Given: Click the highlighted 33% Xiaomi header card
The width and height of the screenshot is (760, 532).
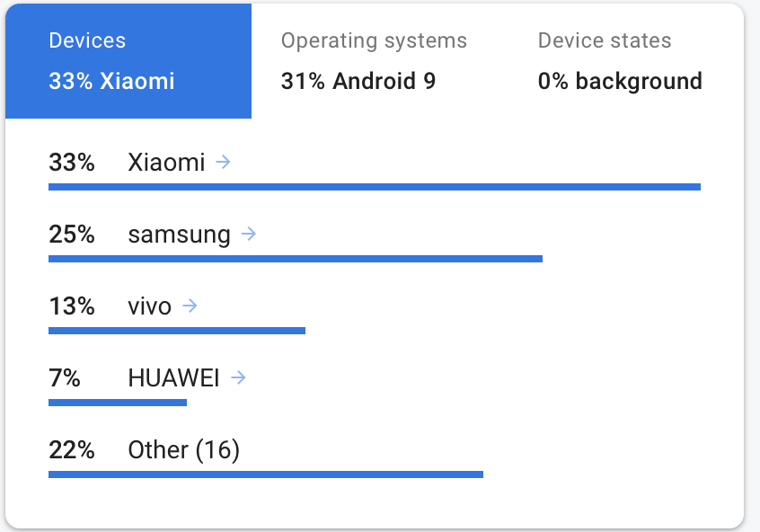Looking at the screenshot, I should [x=128, y=60].
